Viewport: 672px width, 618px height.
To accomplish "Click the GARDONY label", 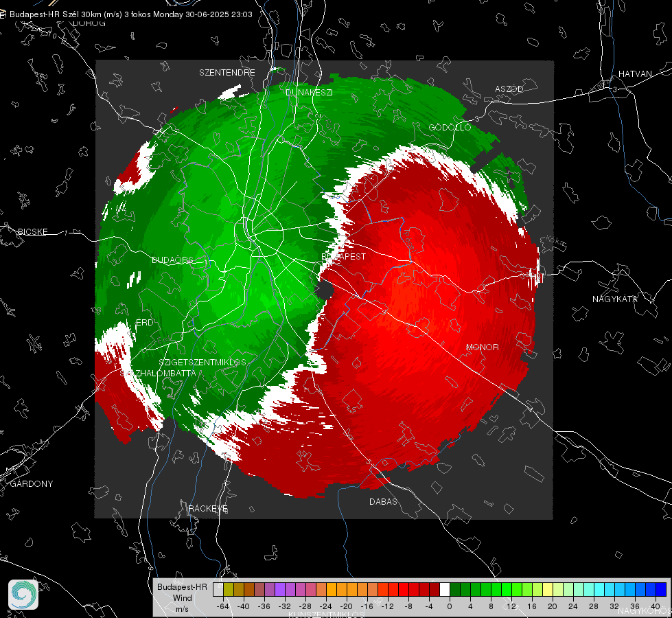I will tap(32, 484).
